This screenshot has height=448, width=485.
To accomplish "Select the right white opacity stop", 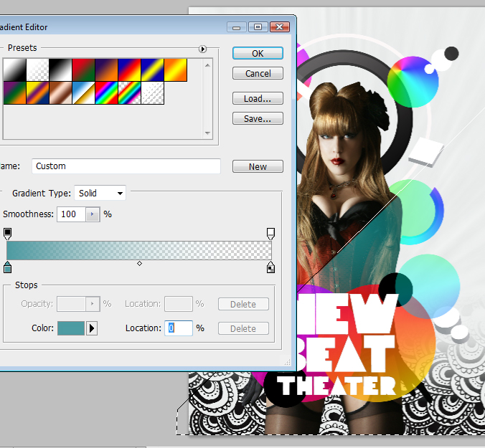I will coord(270,233).
